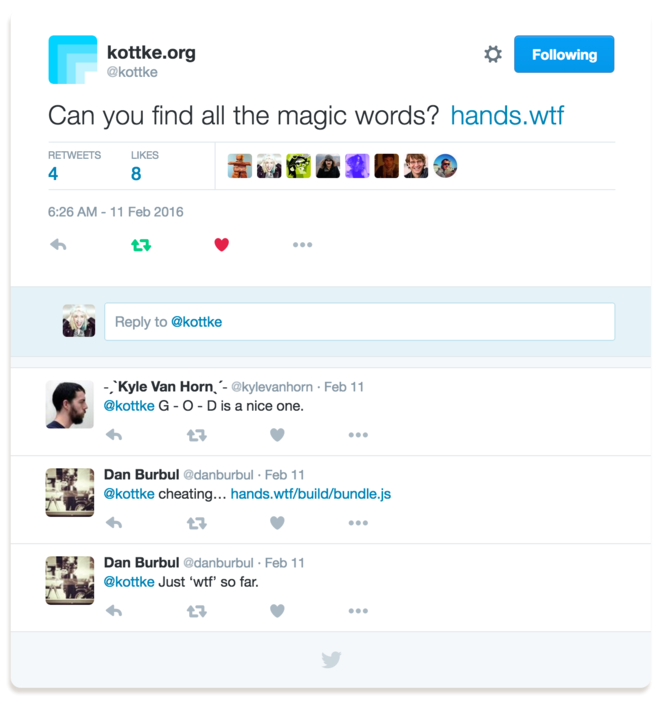Image resolution: width=663 pixels, height=703 pixels.
Task: Retweet Kyle Van Horn's reply
Action: point(197,435)
